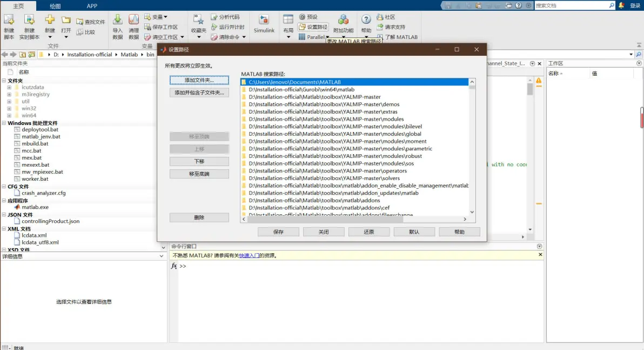Click the Matlab segment in the address path
The width and height of the screenshot is (644, 350).
coord(129,54)
